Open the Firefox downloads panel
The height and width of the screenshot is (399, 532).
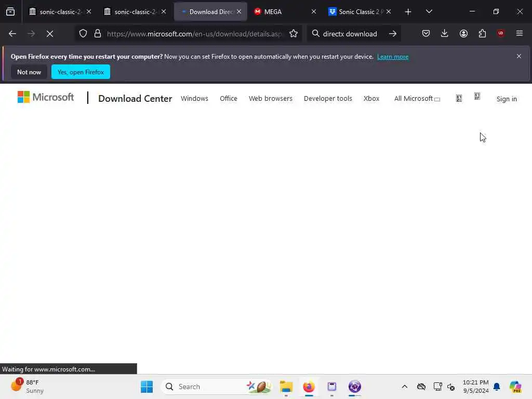tap(445, 33)
